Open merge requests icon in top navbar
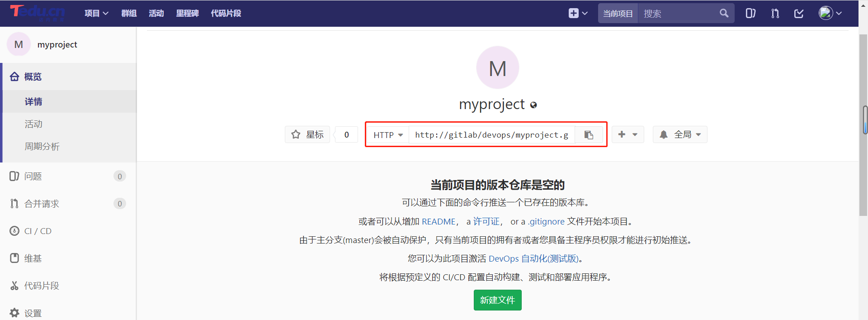The image size is (868, 320). [775, 13]
